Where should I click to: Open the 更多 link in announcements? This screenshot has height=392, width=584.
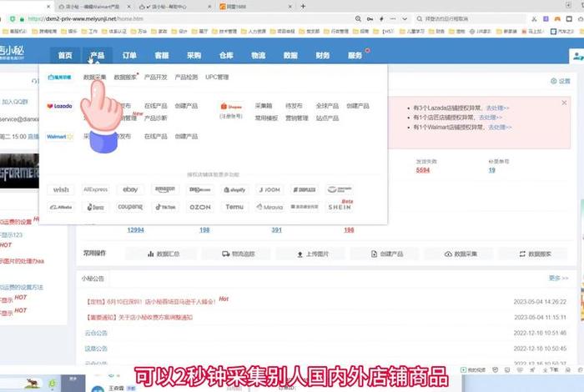558,278
